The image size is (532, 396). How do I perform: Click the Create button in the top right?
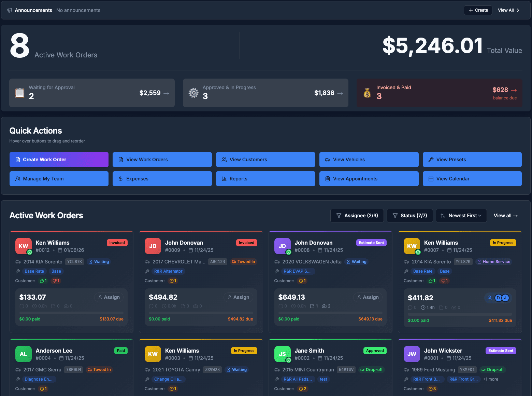[x=478, y=10]
